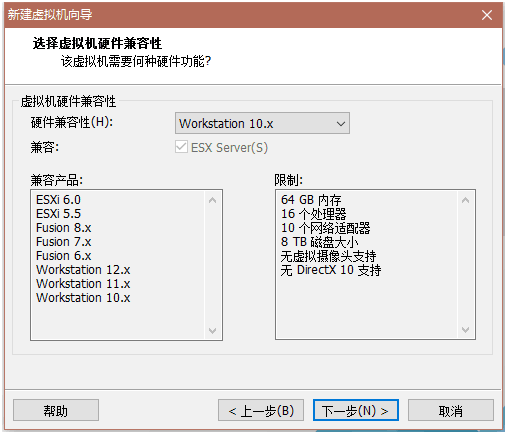The height and width of the screenshot is (434, 507).
Task: Go back with 上一步(B) button
Action: click(x=261, y=410)
